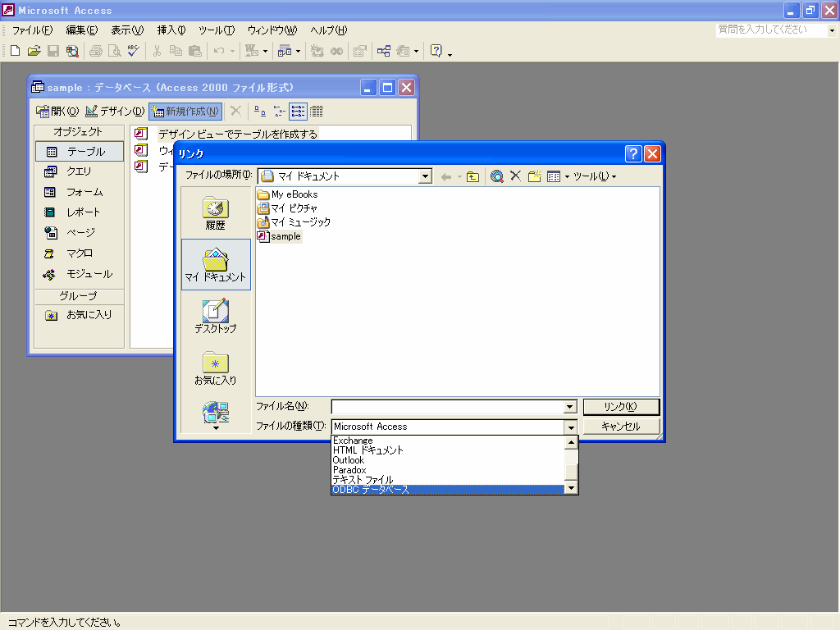Select デスクトップ in places bar
The width and height of the screenshot is (840, 630).
(x=216, y=316)
